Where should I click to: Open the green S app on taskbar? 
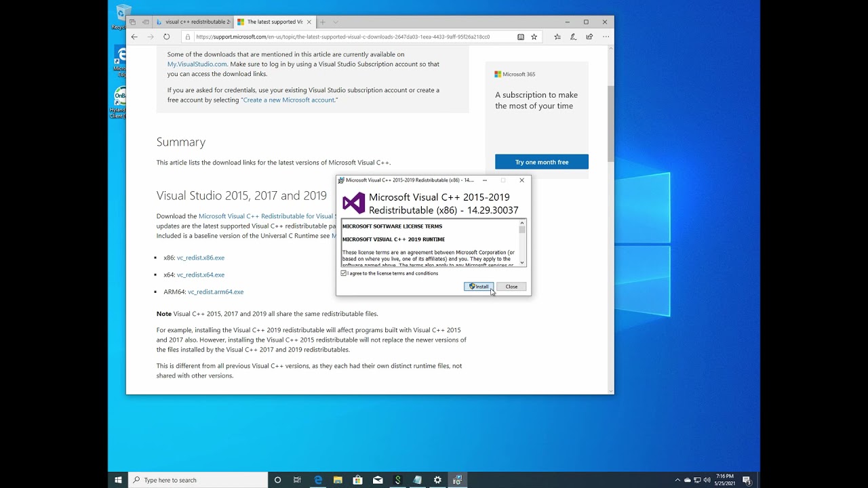pos(397,480)
